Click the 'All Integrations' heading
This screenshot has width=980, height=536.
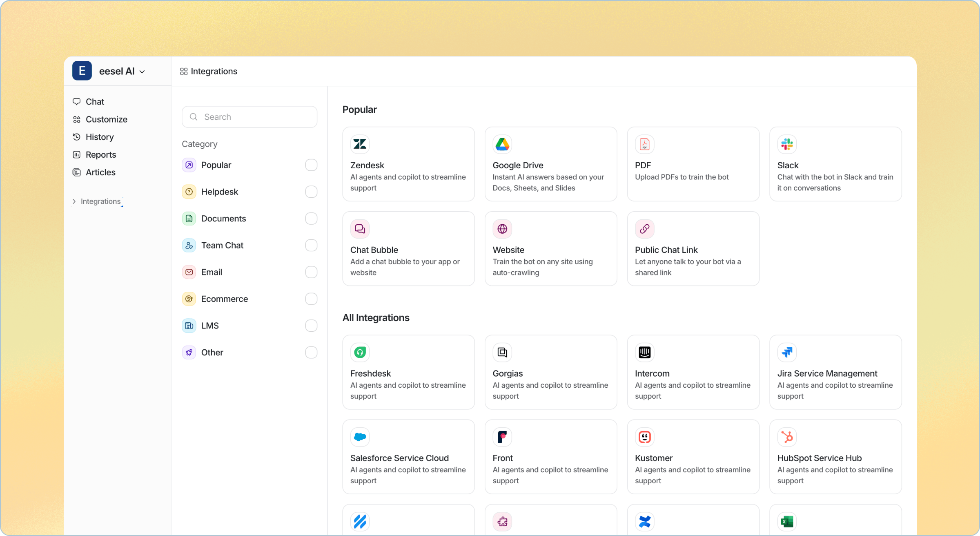coord(376,317)
